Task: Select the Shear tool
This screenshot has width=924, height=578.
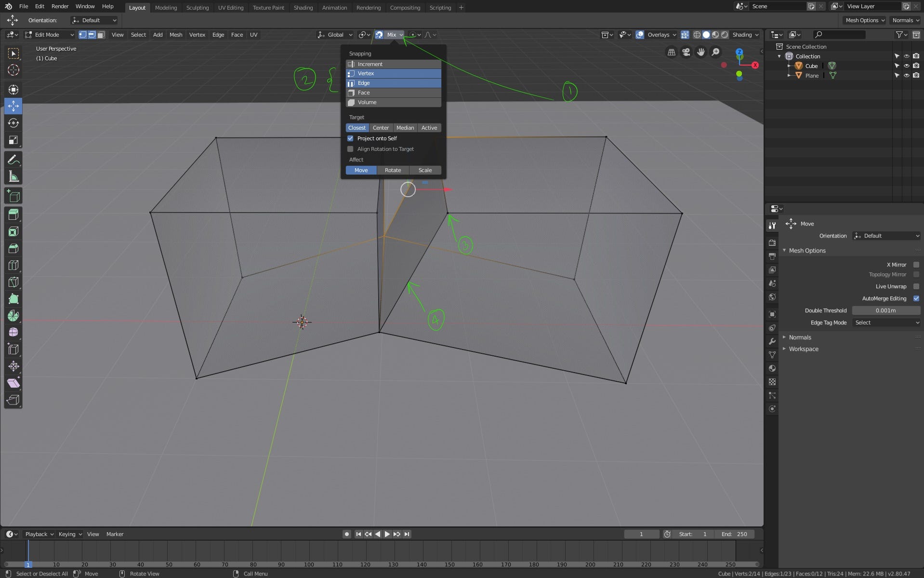Action: [13, 383]
